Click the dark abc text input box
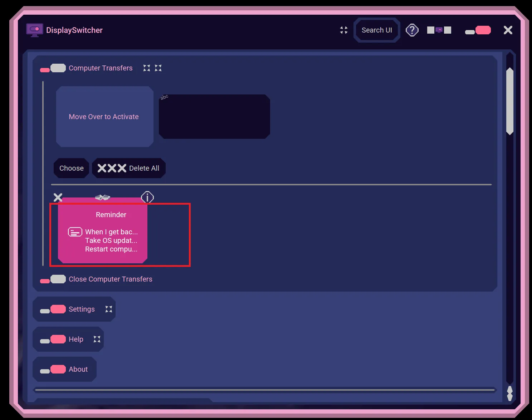The height and width of the screenshot is (420, 532). click(x=214, y=117)
